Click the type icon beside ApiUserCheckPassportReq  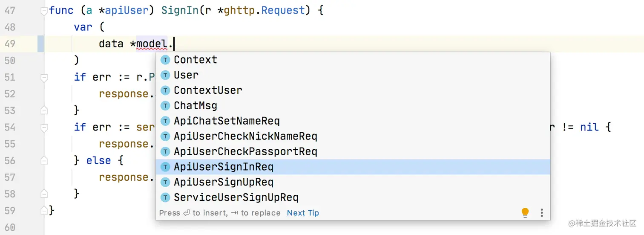[165, 152]
